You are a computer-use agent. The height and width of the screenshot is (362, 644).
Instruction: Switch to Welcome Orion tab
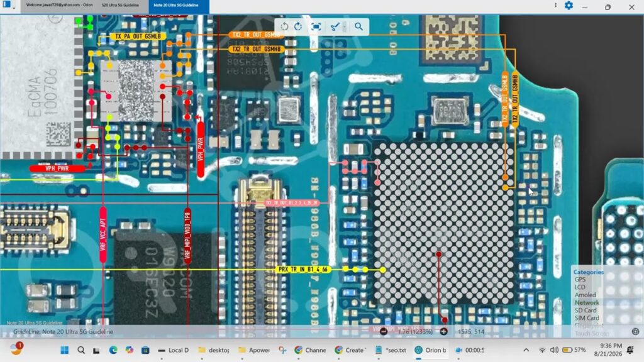(x=59, y=5)
